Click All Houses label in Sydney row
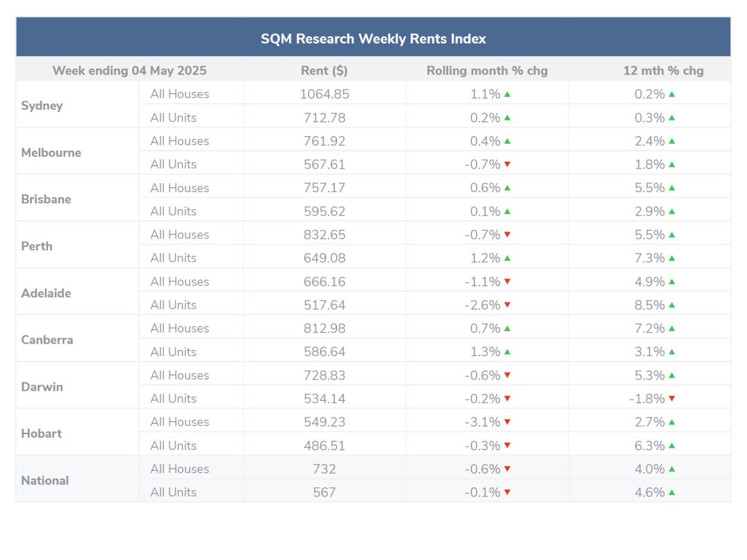 [180, 94]
